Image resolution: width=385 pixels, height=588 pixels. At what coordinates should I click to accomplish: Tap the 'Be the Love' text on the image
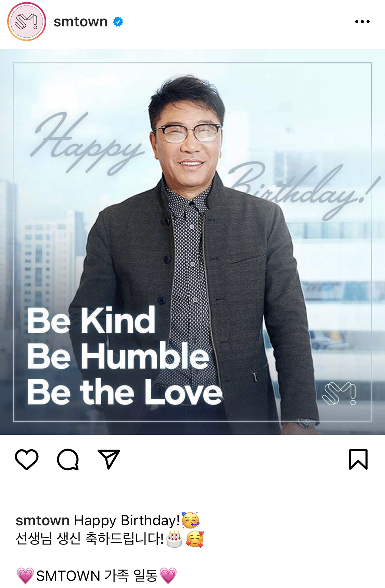[125, 392]
